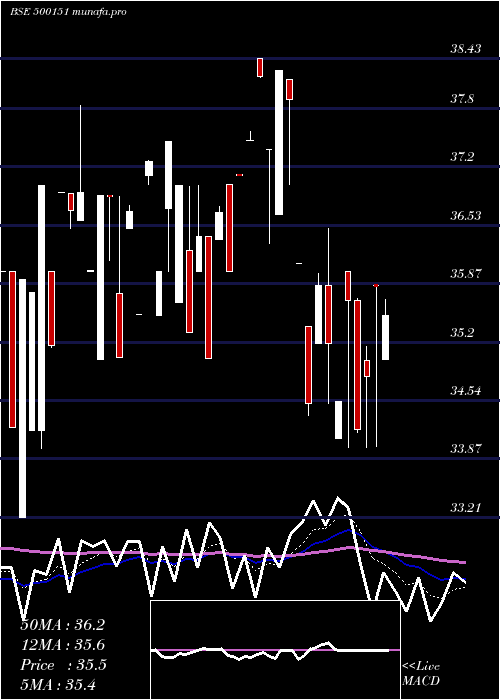
Task: Select the 35.87 price level label
Action: 466,274
